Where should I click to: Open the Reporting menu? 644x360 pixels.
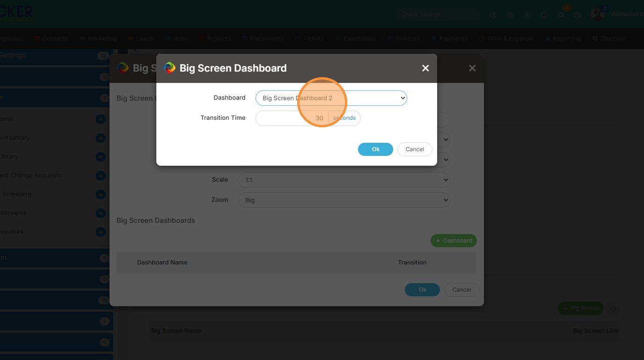pos(563,38)
